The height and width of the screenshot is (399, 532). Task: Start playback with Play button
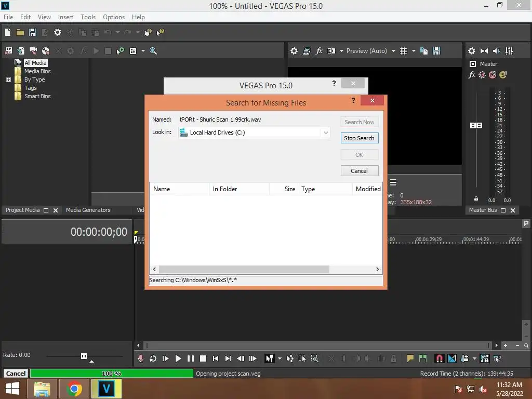(178, 358)
